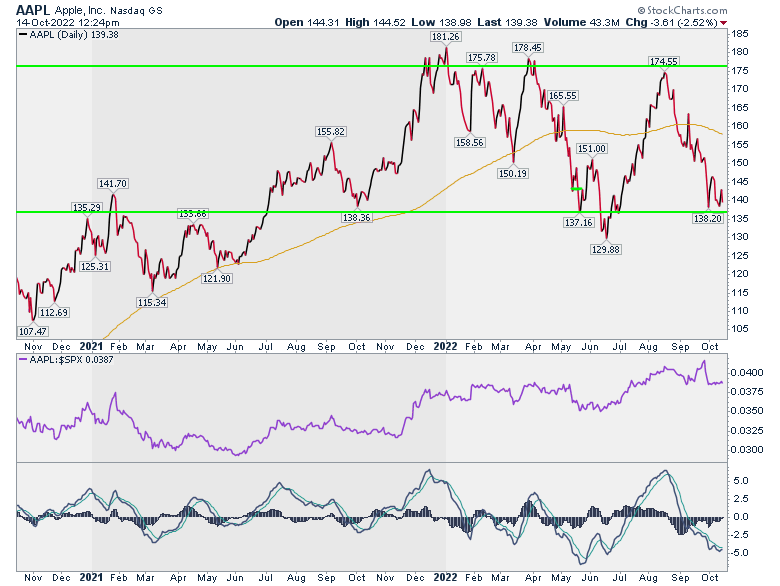The image size is (780, 586).
Task: Click the AAPL (Daily) 139.38 legend
Action: [69, 35]
